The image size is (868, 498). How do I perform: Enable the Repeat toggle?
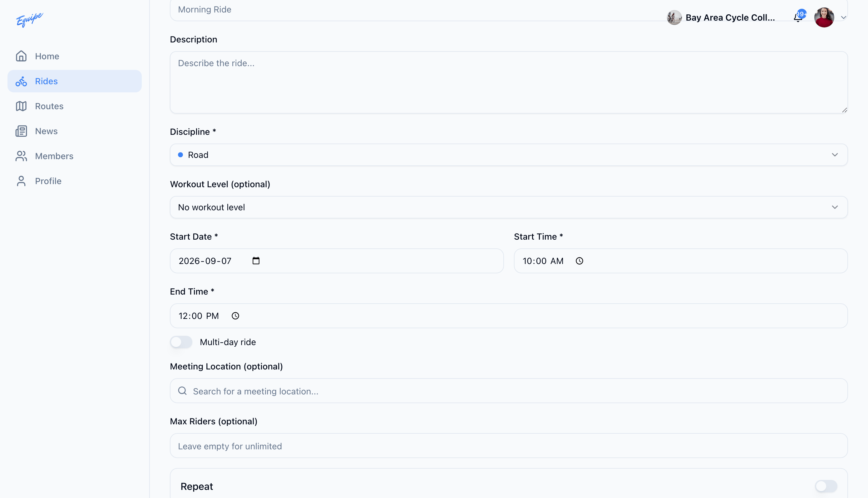click(x=826, y=486)
